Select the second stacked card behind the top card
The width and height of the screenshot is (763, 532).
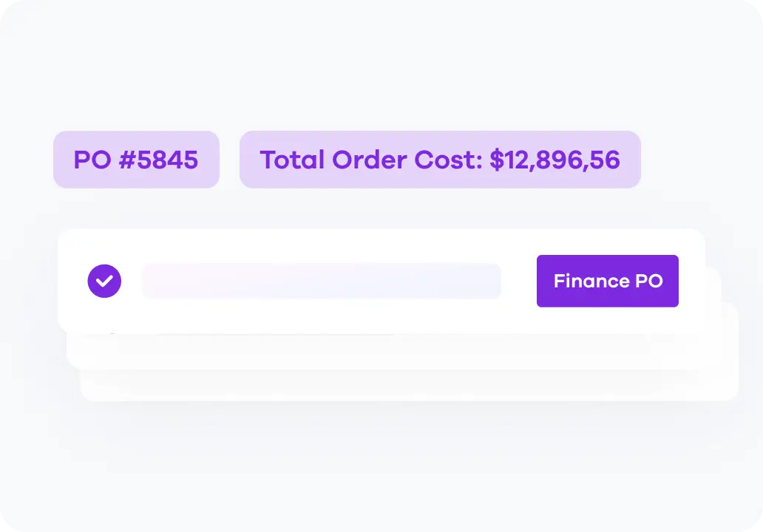[392, 353]
